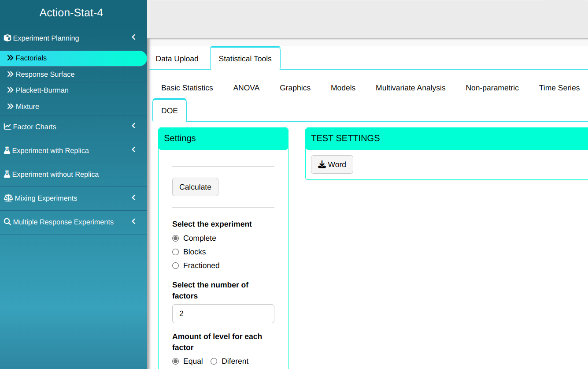
Task: Open the ANOVA tab
Action: [x=246, y=88]
